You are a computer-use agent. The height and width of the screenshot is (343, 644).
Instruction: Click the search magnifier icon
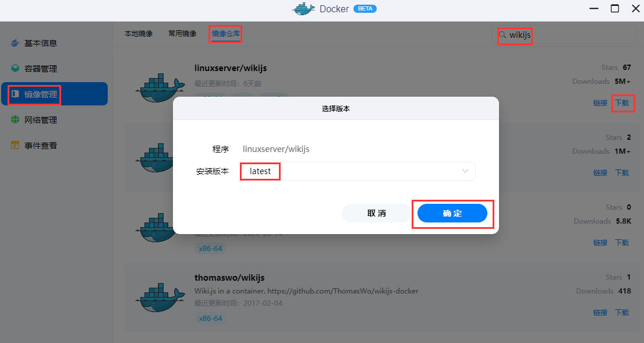[503, 35]
